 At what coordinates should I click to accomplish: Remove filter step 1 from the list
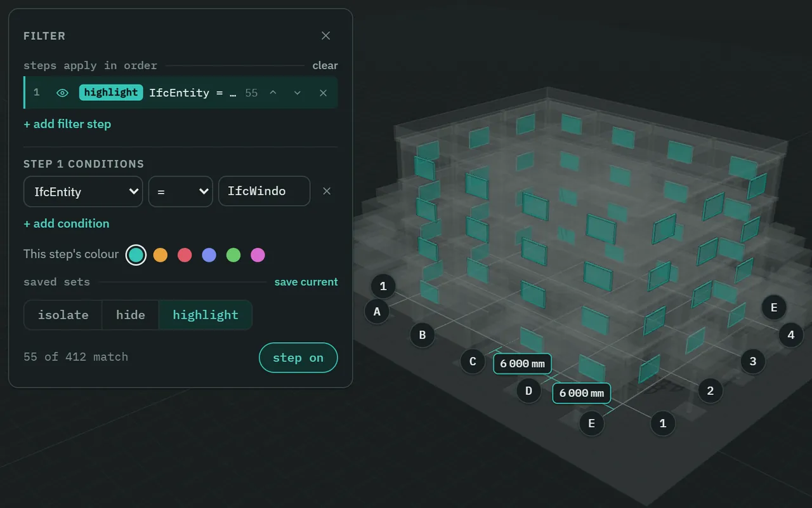point(323,93)
